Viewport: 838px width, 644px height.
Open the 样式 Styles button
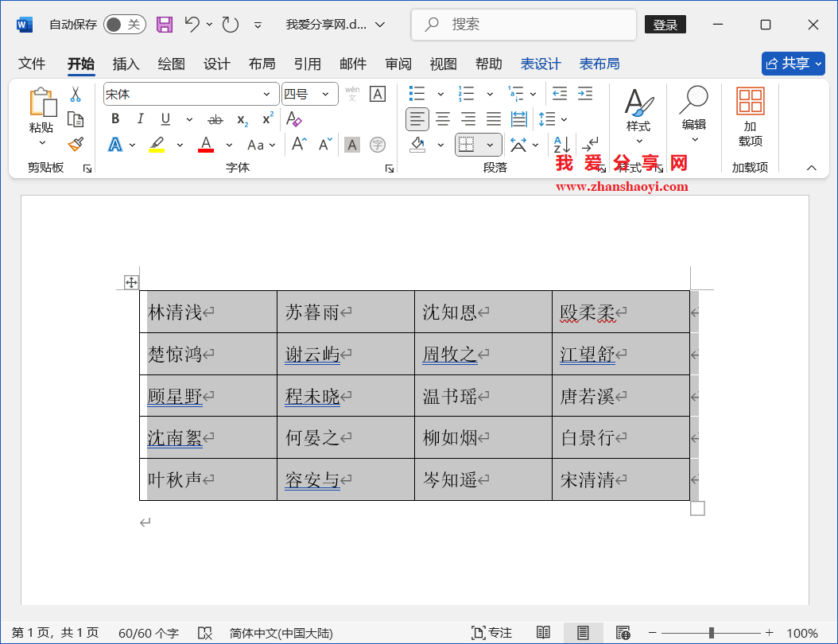tap(638, 115)
